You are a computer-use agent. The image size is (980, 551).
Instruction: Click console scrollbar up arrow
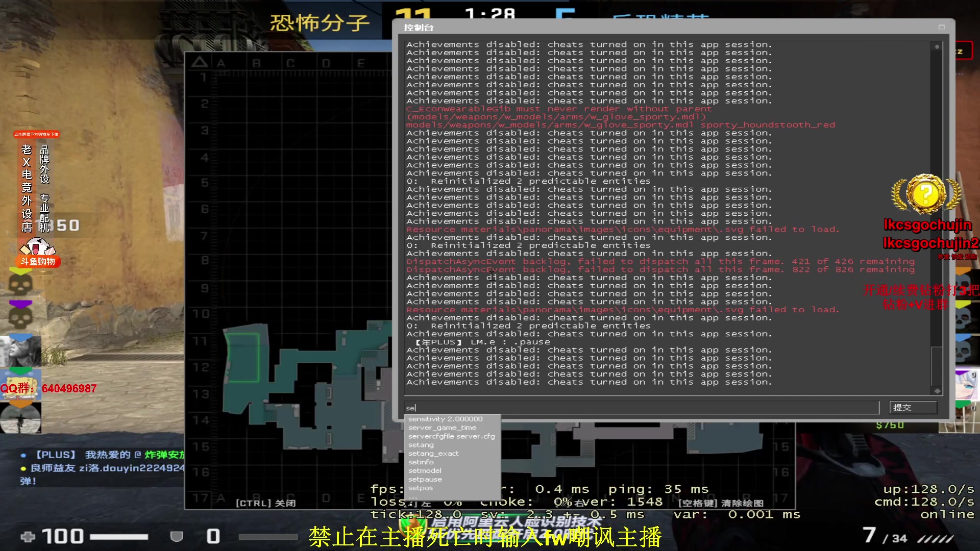click(937, 46)
